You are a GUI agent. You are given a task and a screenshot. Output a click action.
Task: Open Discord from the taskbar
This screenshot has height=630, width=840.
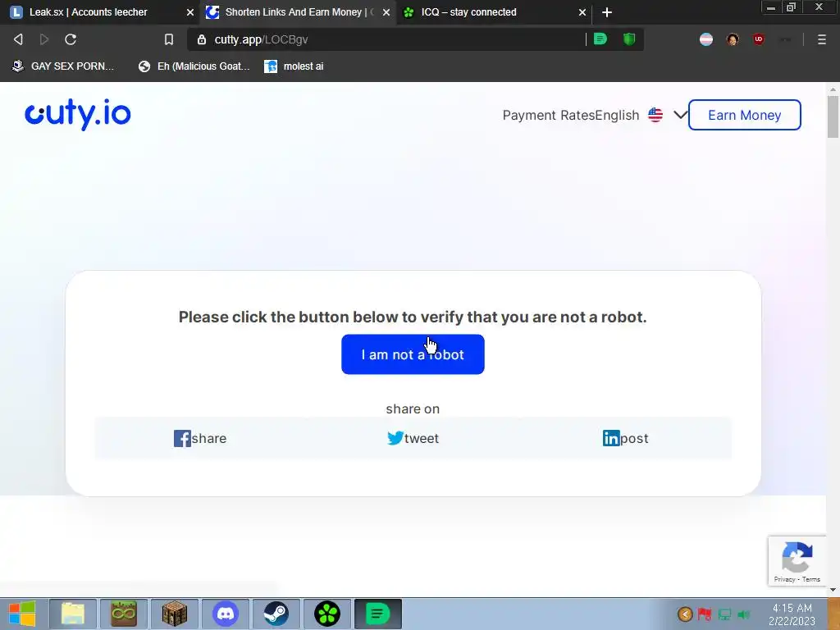click(226, 614)
